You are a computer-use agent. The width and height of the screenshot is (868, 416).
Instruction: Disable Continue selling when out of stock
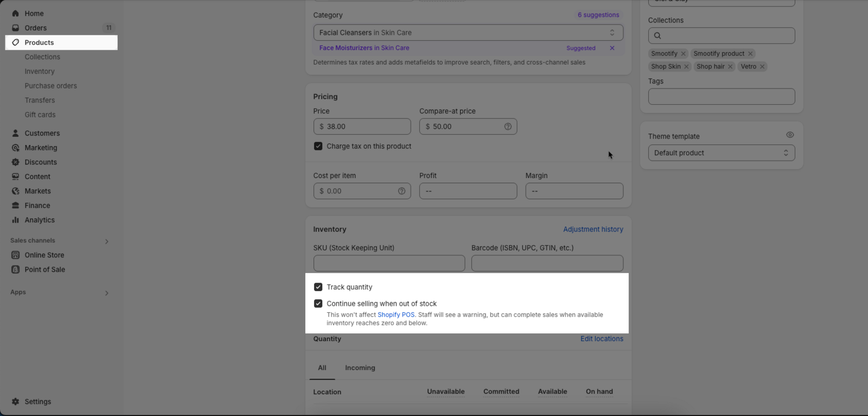pyautogui.click(x=318, y=304)
